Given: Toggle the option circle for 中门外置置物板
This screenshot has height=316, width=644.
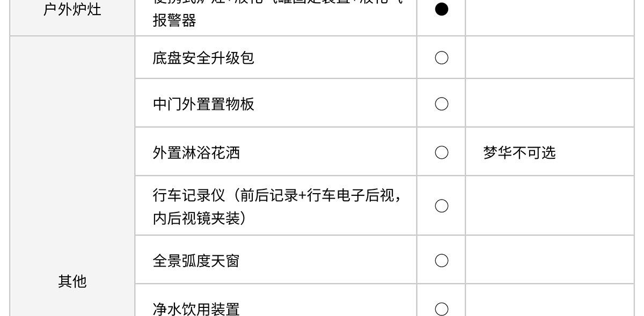Looking at the screenshot, I should pyautogui.click(x=441, y=104).
